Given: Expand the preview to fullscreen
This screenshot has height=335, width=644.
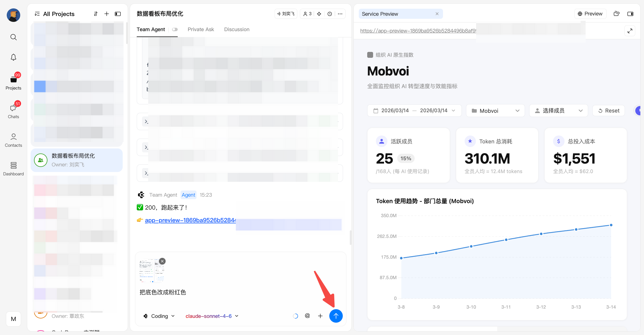Looking at the screenshot, I should click(630, 31).
